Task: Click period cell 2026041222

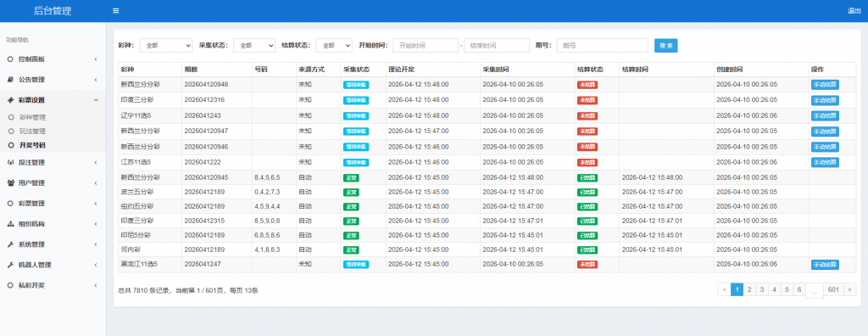Action: click(203, 162)
